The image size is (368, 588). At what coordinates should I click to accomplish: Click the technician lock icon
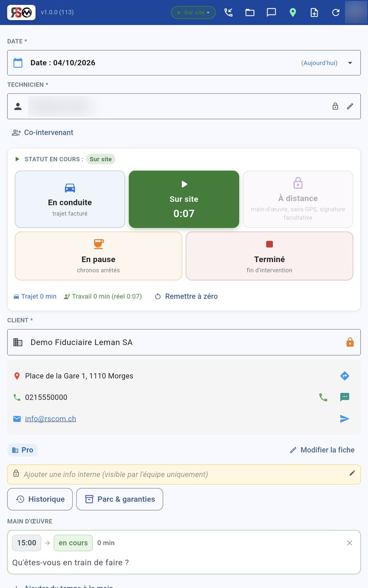tap(335, 106)
